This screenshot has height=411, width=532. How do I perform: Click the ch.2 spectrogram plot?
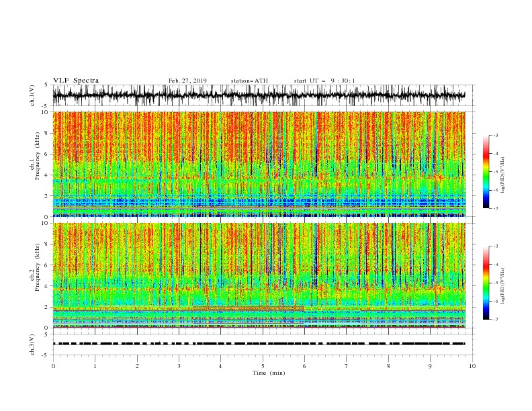(x=259, y=275)
